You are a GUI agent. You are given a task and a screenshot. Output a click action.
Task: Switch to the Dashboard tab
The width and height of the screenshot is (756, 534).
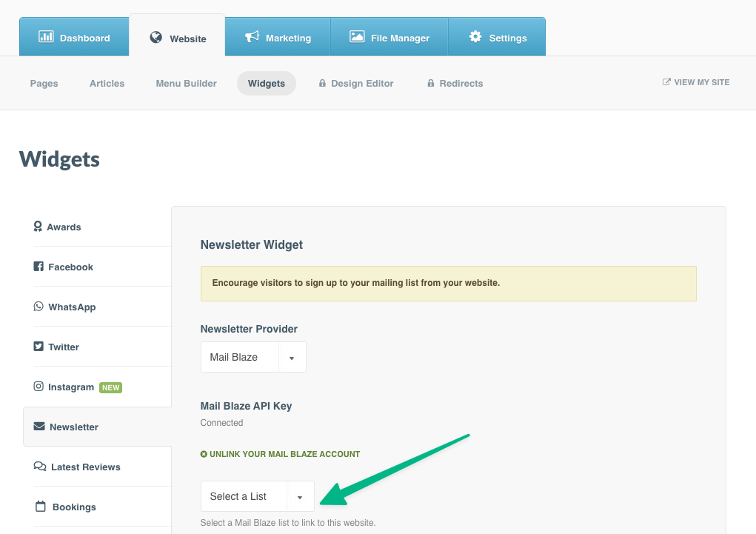(x=74, y=38)
